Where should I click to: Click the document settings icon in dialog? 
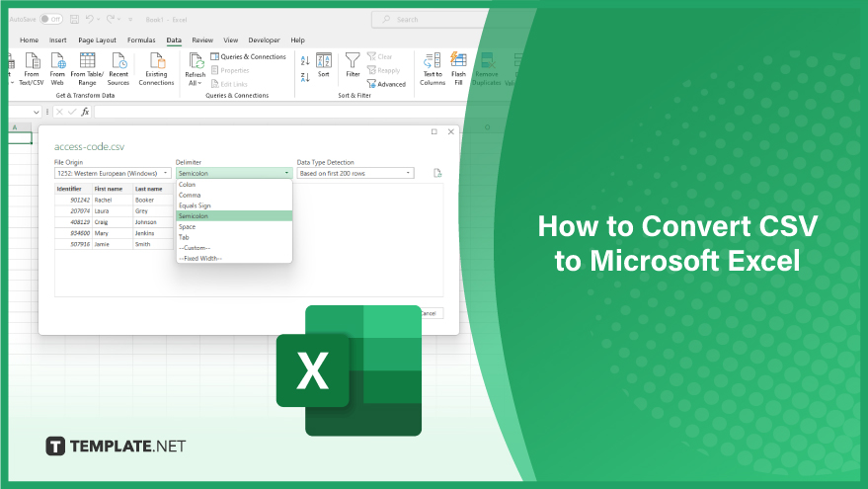(437, 173)
